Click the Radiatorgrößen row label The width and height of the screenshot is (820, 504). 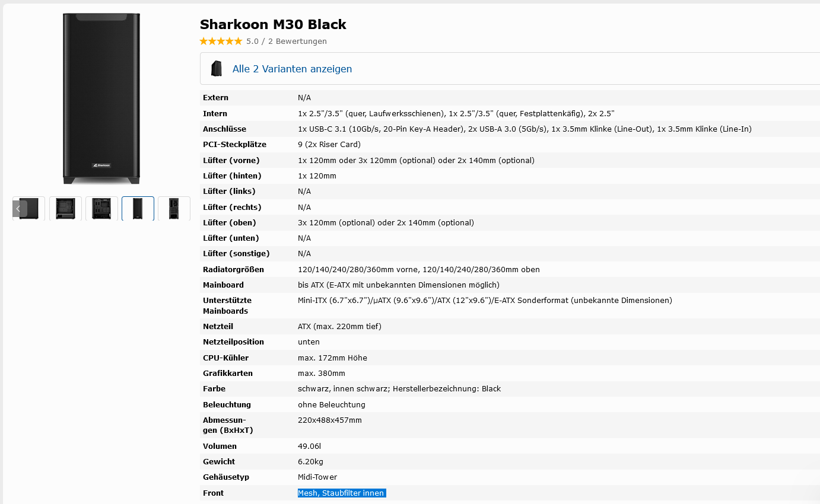click(233, 270)
